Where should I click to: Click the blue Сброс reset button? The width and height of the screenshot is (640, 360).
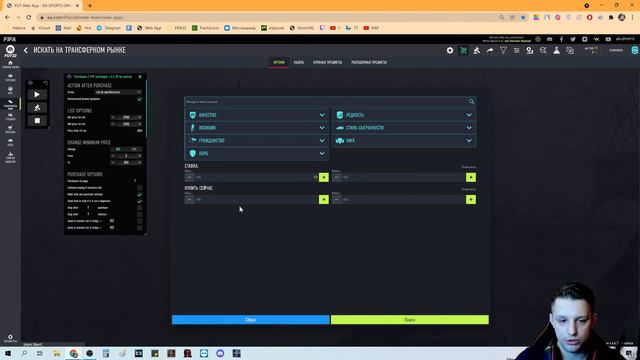251,320
